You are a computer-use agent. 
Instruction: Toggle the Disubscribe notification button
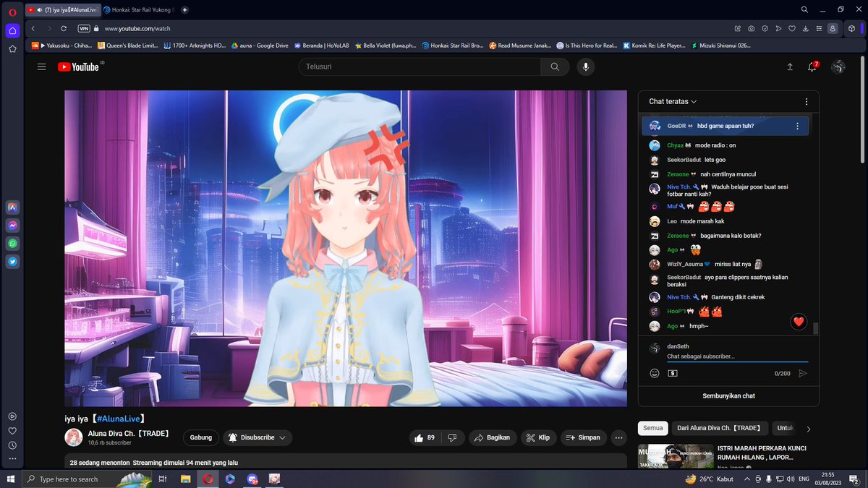[x=258, y=437]
